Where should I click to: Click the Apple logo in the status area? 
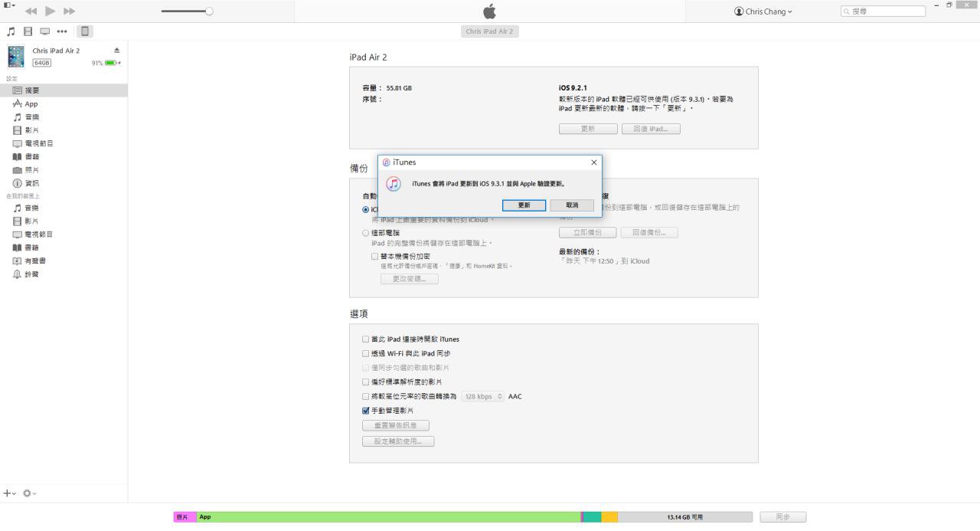coord(489,11)
